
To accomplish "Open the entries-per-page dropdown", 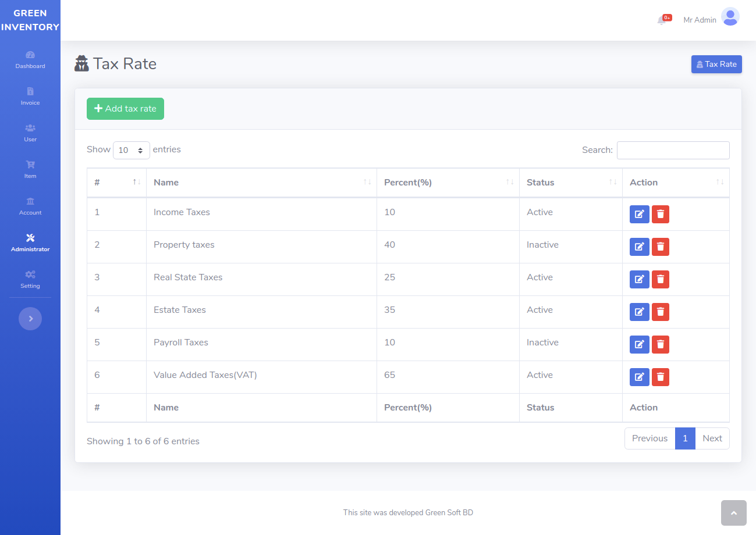I will [x=131, y=150].
